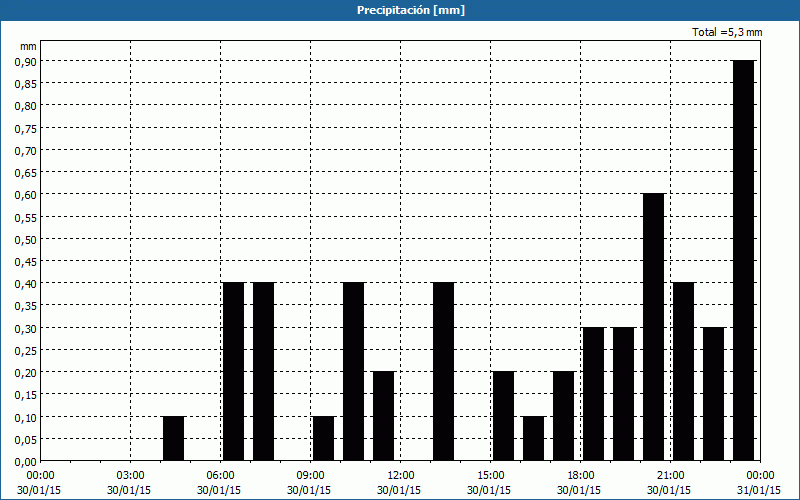Select the Total =5,3 mm readout

(x=727, y=32)
